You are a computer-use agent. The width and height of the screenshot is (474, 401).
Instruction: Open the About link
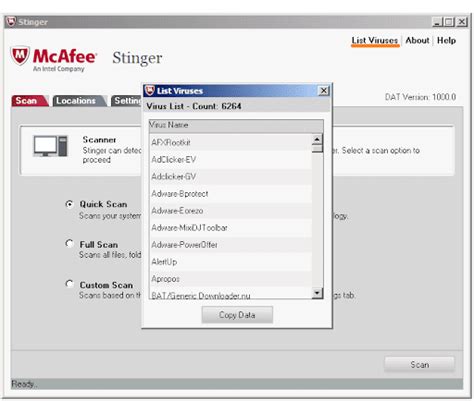[x=417, y=40]
